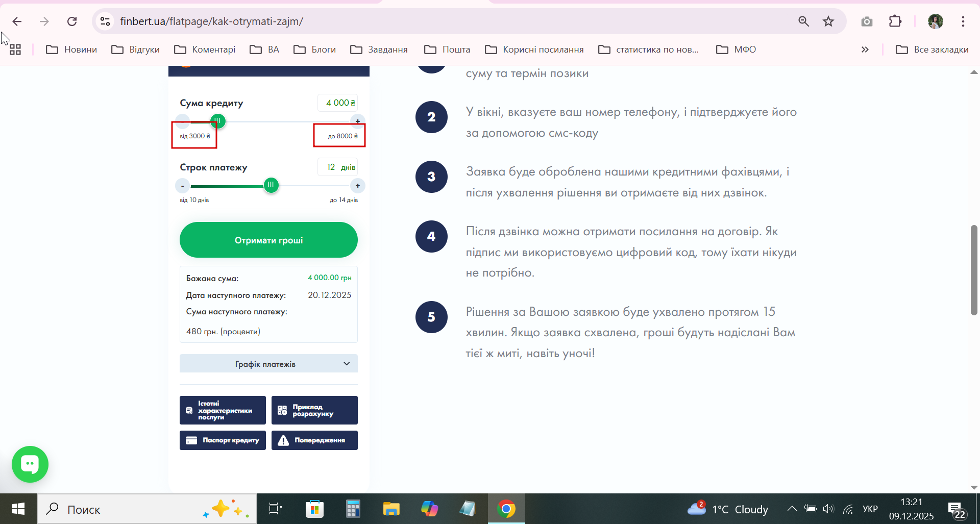The height and width of the screenshot is (524, 980).
Task: Open the apps grid in bookmarks bar
Action: pyautogui.click(x=15, y=49)
